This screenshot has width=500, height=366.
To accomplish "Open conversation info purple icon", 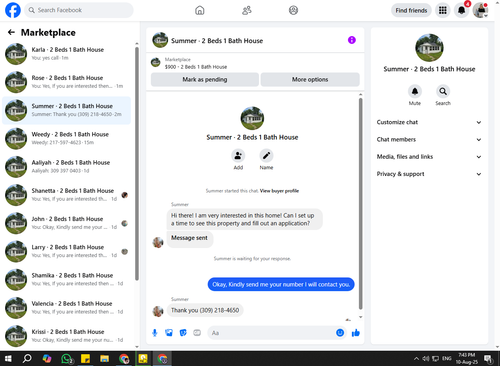I will click(x=352, y=40).
